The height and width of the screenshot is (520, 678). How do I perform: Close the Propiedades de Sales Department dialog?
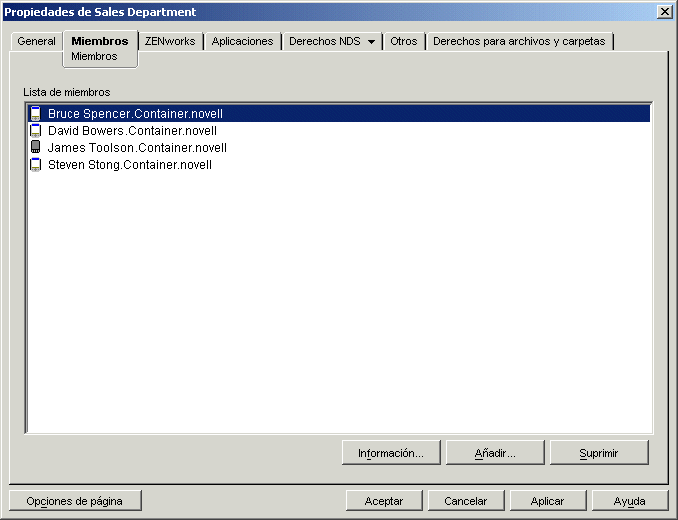coord(665,12)
